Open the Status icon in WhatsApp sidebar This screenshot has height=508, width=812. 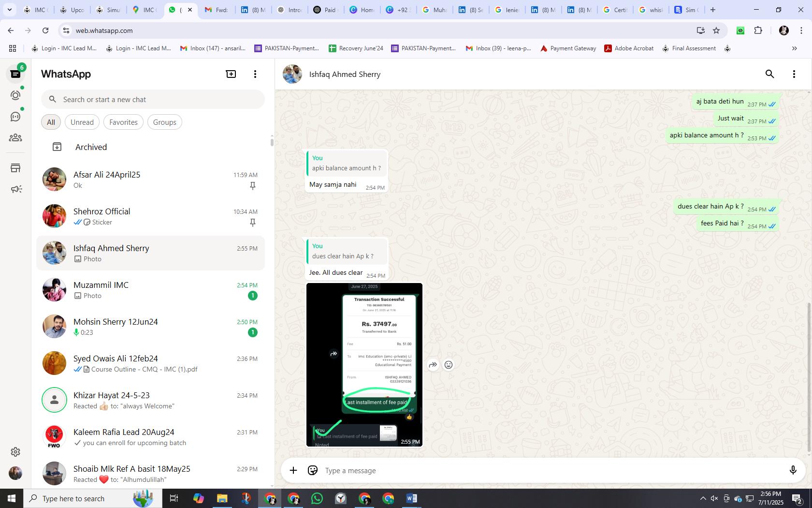pyautogui.click(x=15, y=95)
